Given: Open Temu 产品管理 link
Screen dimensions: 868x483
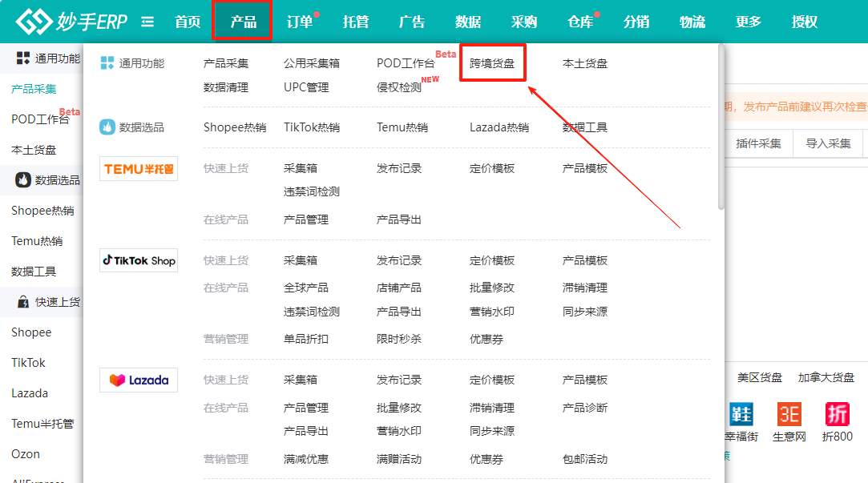Looking at the screenshot, I should coord(306,219).
